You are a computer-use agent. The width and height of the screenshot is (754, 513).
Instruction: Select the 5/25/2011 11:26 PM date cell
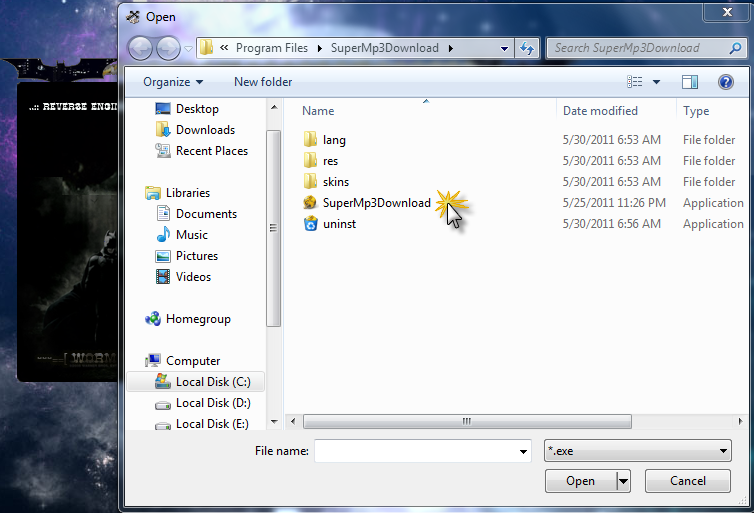614,203
